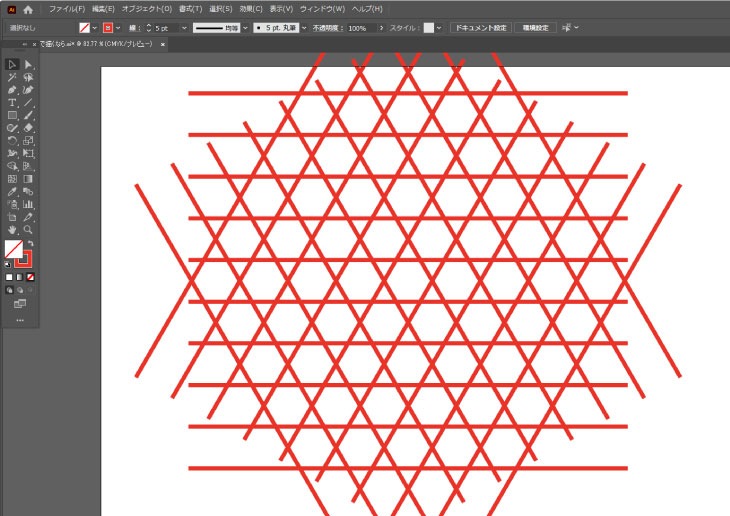Image resolution: width=730 pixels, height=516 pixels.
Task: Open the graphic style dropdown
Action: coord(438,28)
